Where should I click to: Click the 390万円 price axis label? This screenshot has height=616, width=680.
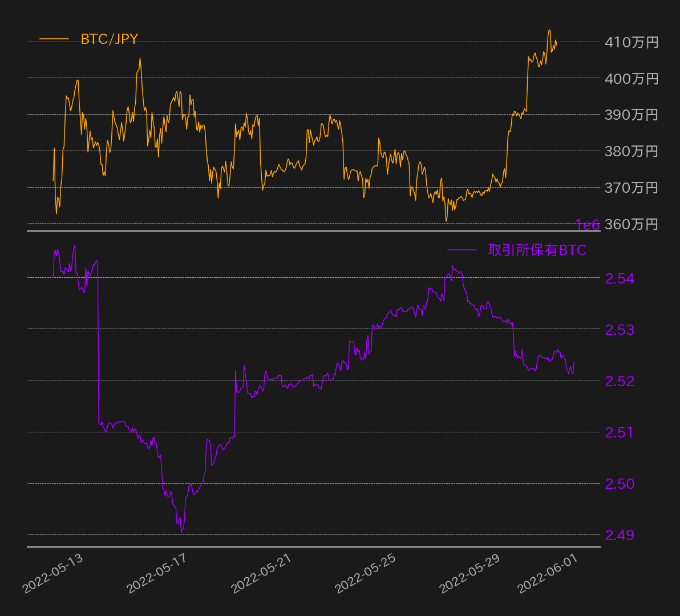(632, 115)
